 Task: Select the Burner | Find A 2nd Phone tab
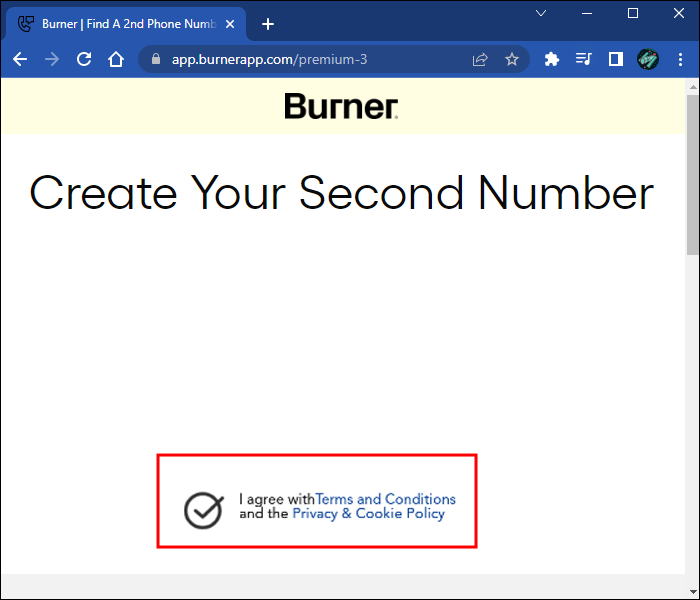tap(126, 24)
